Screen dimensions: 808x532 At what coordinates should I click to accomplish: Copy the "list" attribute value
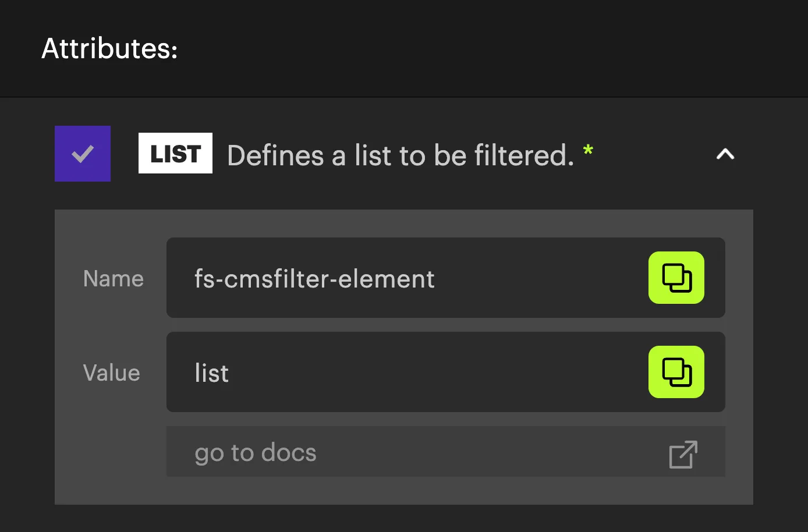pos(676,372)
